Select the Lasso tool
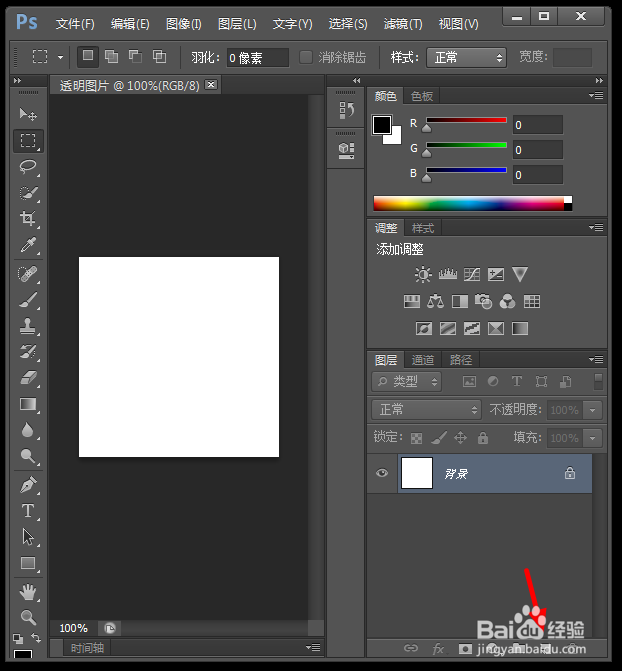Screen dimensions: 622x671 (28, 166)
